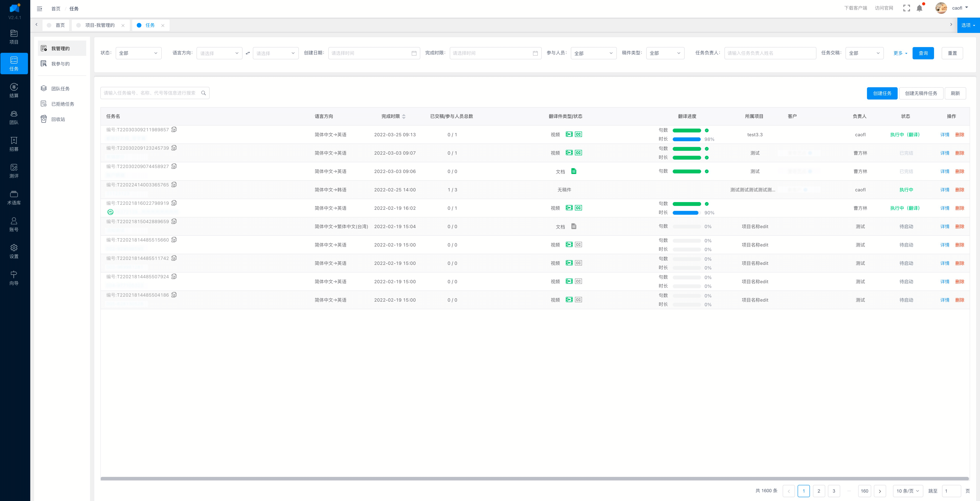Screen dimensions: 980x501
Task: Click the CC subtitle icon in the 2022-03-03 09:07 row
Action: [578, 153]
